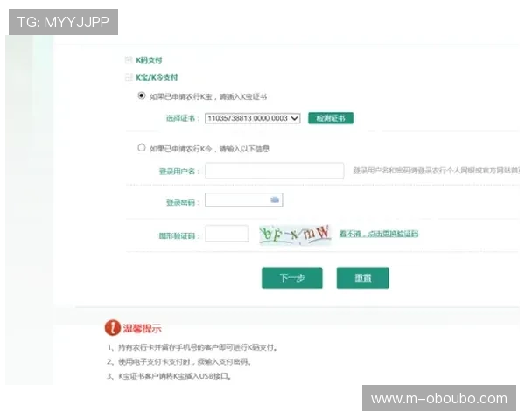Viewport: 525px width, 420px height.
Task: Focus the 图形验证码 input field
Action: pyautogui.click(x=227, y=234)
